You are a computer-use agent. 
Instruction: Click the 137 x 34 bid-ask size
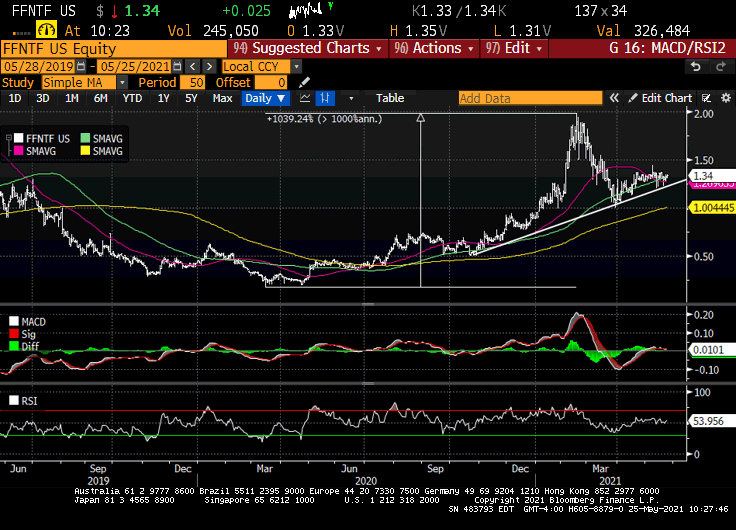pos(601,10)
